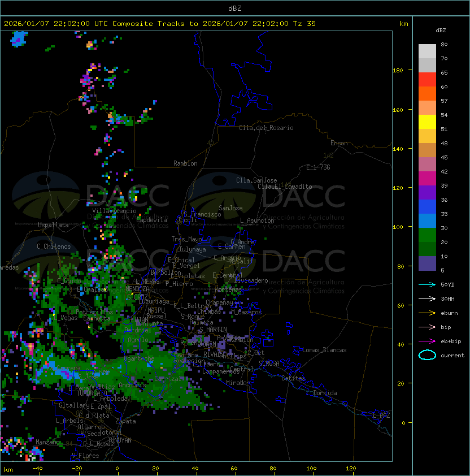Click the 'C_Chilenos' map label
The width and height of the screenshot is (470, 476).
coord(54,246)
